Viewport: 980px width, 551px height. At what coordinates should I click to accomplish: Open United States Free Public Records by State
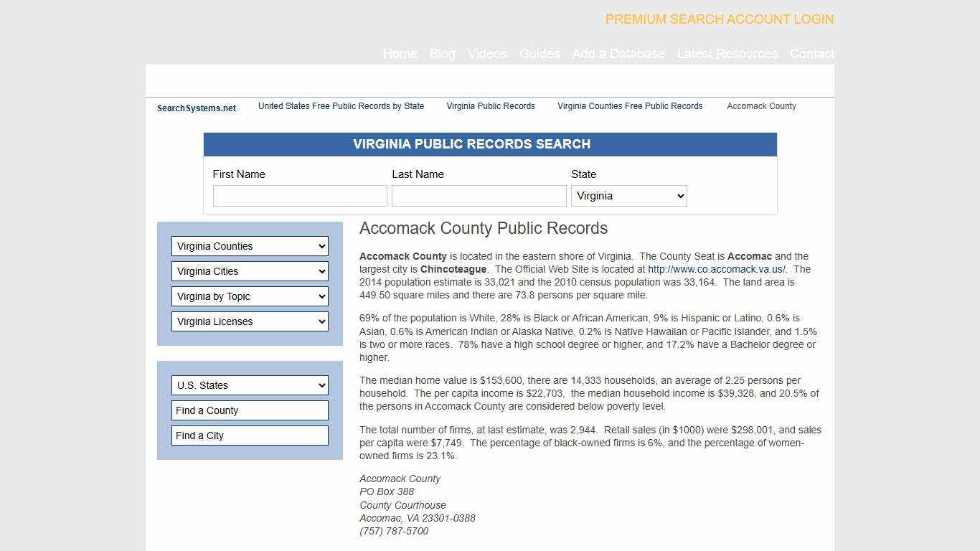click(341, 106)
